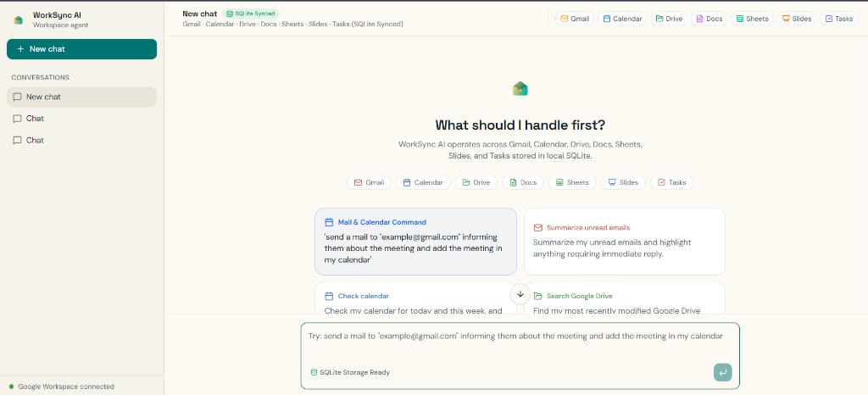Viewport: 868px width, 395px height.
Task: Click the header services list ending in (SQLite Synced)
Action: (x=292, y=25)
